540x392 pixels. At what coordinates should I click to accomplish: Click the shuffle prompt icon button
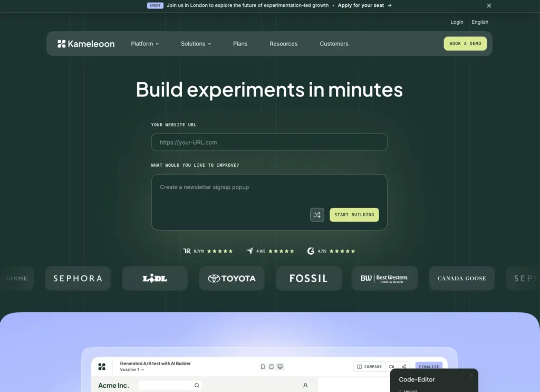(317, 215)
